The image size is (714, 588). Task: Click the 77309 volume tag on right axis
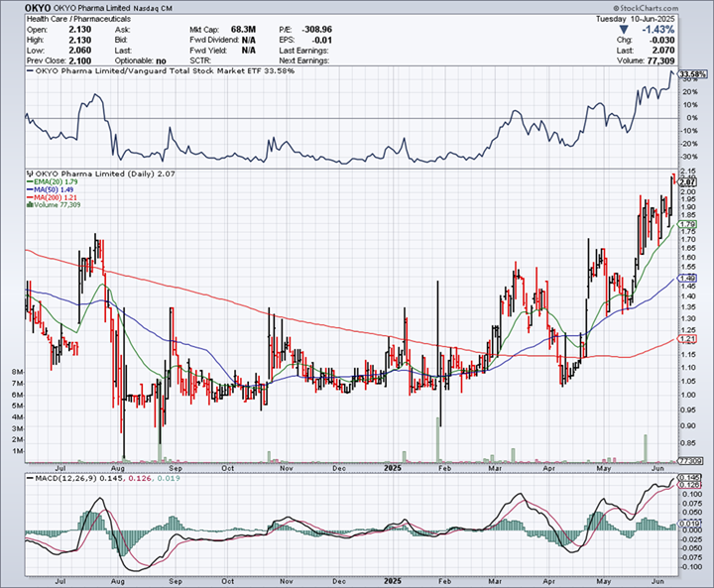[x=689, y=461]
